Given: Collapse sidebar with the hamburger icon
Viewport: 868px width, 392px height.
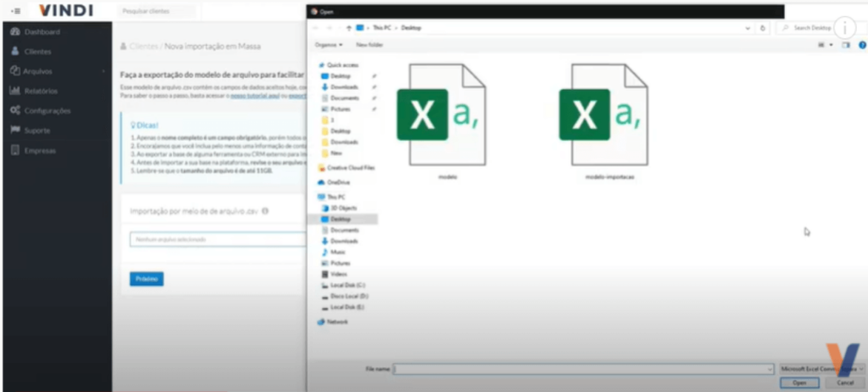Looking at the screenshot, I should [x=16, y=11].
